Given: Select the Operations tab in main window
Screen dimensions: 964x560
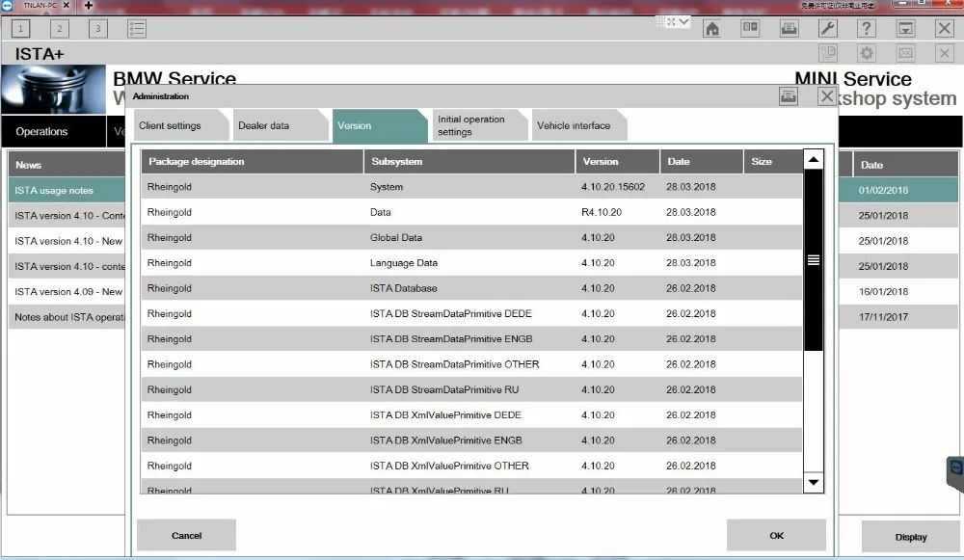Looking at the screenshot, I should coord(53,131).
